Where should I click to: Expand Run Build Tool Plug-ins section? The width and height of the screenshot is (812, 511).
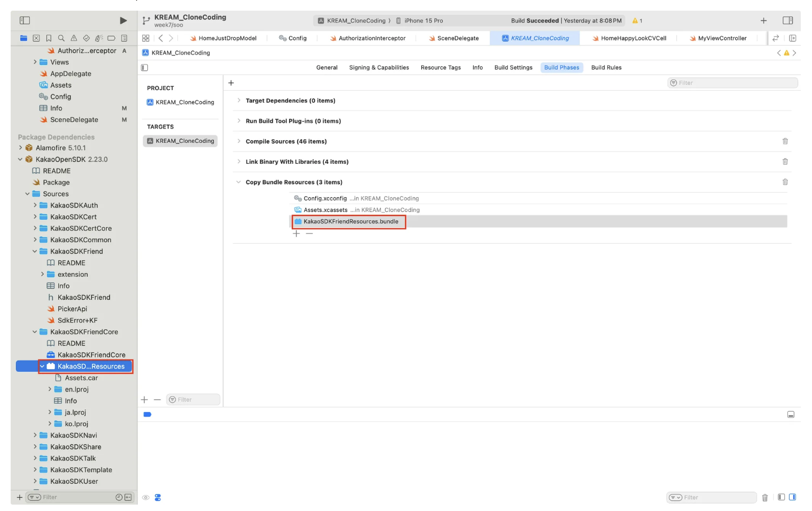[238, 121]
